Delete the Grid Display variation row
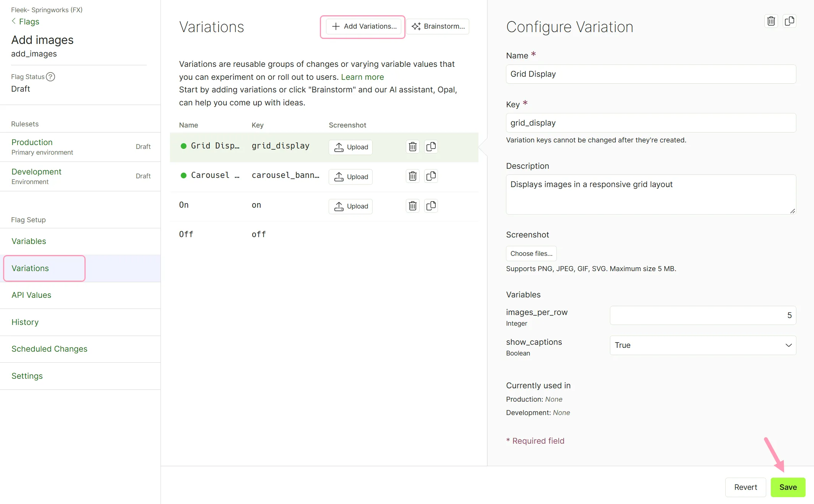Image resolution: width=814 pixels, height=504 pixels. pos(413,147)
